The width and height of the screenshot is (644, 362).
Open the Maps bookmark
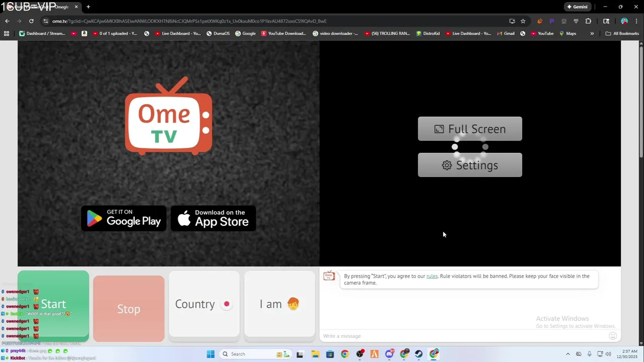568,34
